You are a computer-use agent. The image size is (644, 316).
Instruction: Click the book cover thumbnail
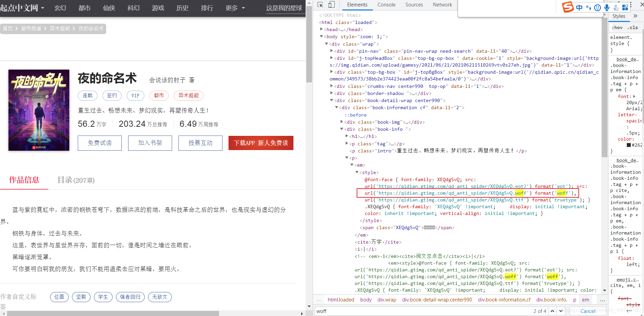(x=39, y=110)
